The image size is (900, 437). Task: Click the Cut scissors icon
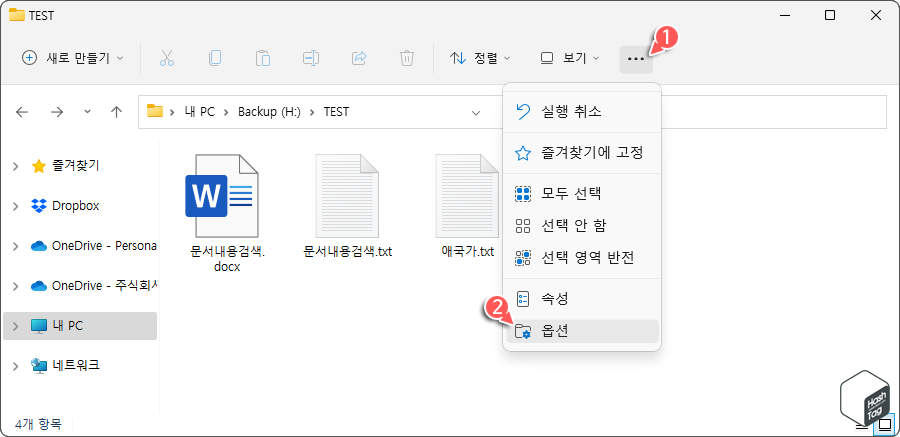(167, 58)
